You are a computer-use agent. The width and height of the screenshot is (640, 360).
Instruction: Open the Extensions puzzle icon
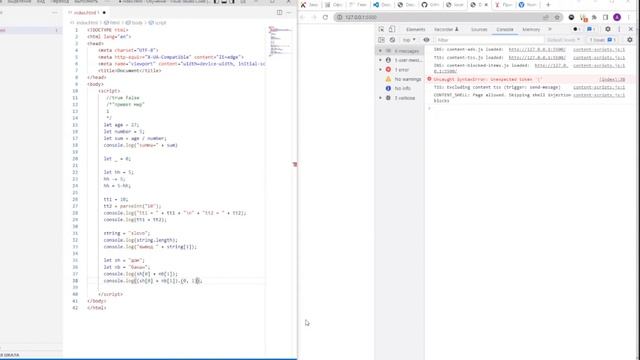[594, 17]
